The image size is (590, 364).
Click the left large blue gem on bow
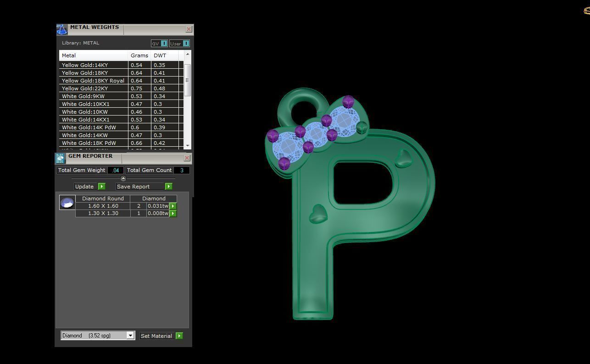288,147
